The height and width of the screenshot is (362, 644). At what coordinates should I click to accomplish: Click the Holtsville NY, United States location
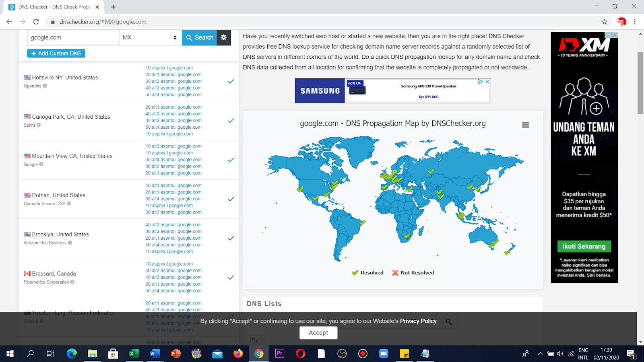point(65,78)
